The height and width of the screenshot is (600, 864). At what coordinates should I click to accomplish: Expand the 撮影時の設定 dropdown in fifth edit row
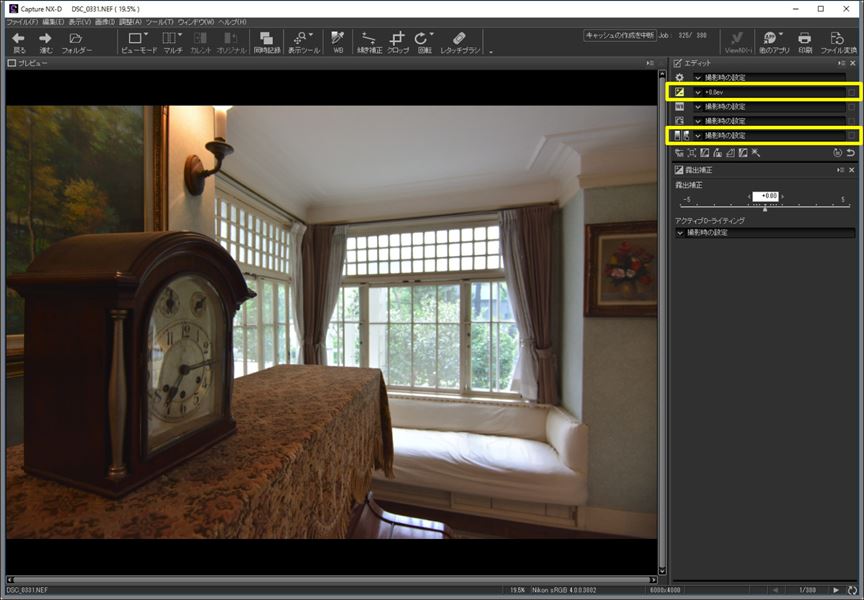(769, 136)
